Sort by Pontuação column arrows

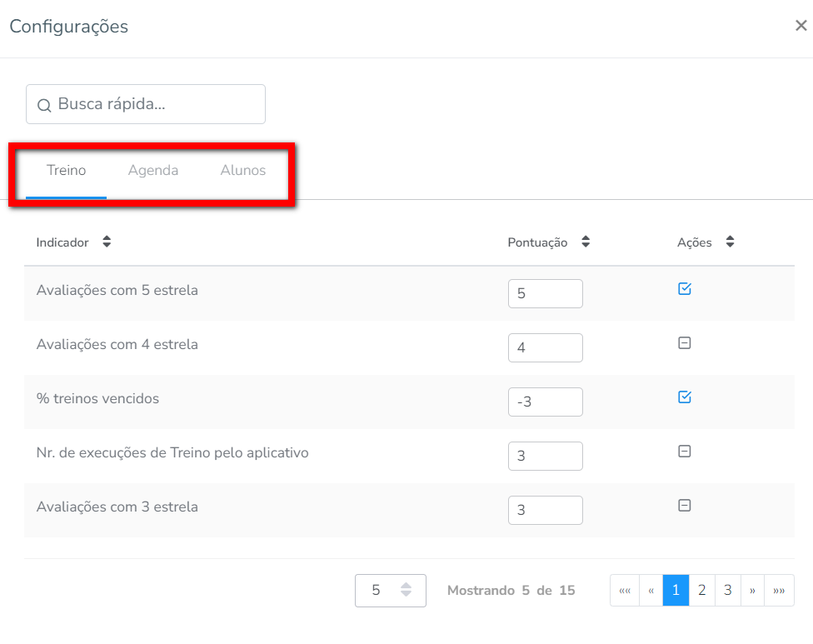point(586,242)
